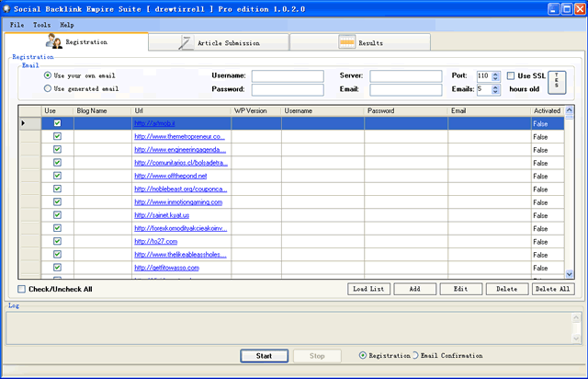Click False in the comunitarios row

tap(540, 163)
